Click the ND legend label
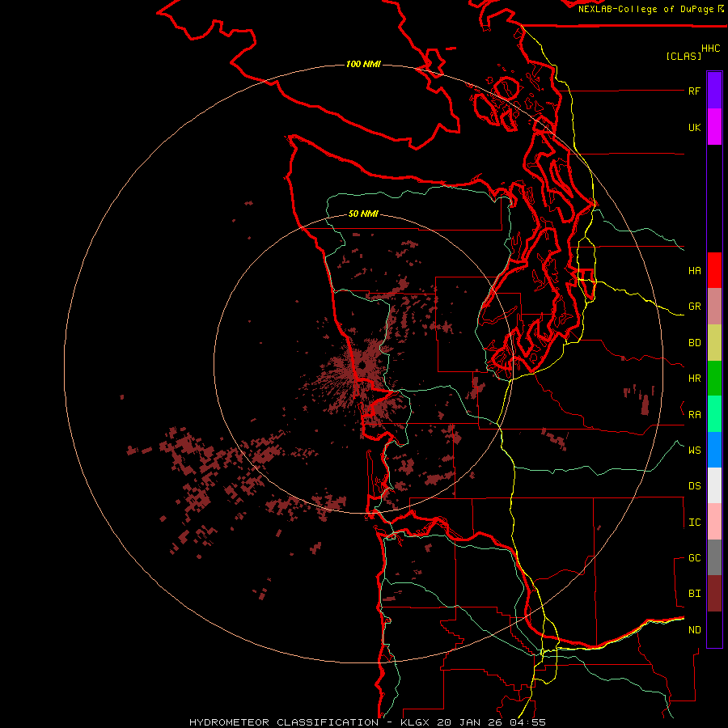This screenshot has height=728, width=728. (694, 630)
